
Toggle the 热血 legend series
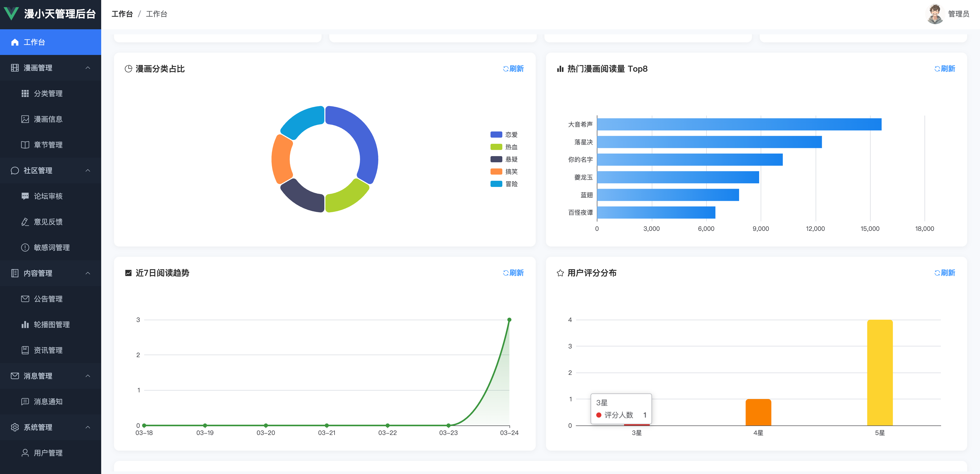click(x=504, y=147)
